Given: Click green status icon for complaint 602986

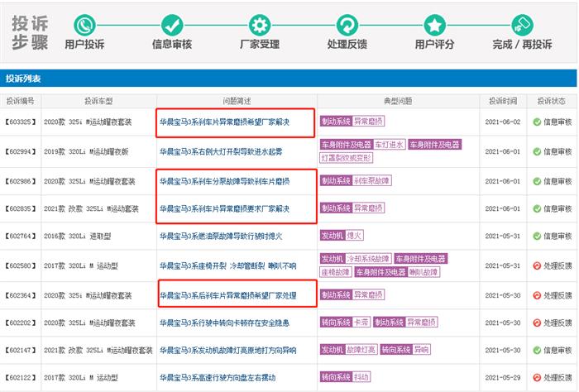Looking at the screenshot, I should click(x=537, y=181).
